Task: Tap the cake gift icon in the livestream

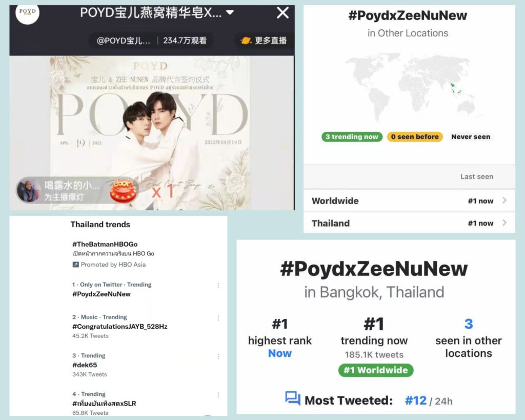Action: (x=123, y=190)
